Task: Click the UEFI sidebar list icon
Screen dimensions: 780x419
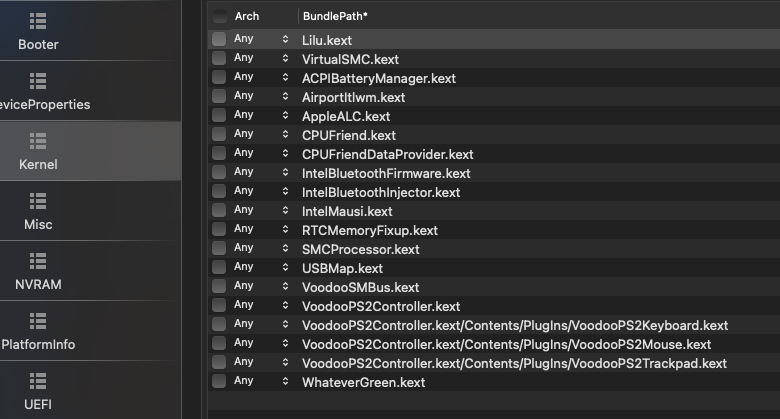Action: click(38, 381)
